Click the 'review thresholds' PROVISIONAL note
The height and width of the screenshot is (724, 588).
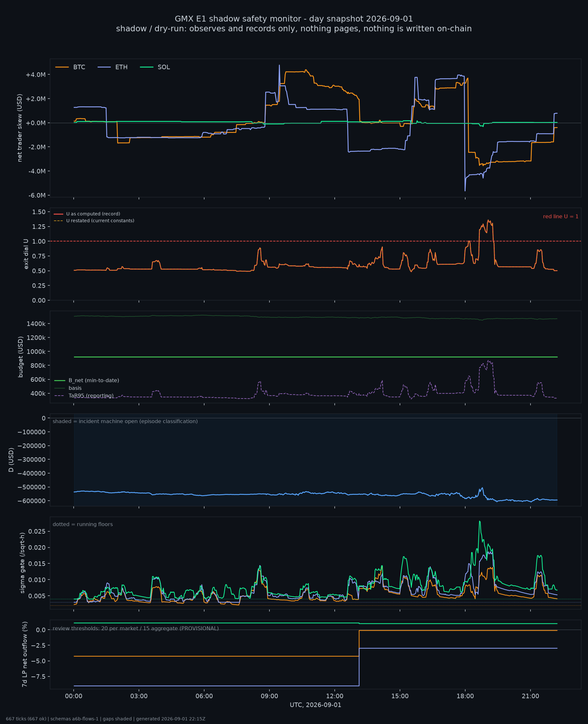click(x=135, y=628)
